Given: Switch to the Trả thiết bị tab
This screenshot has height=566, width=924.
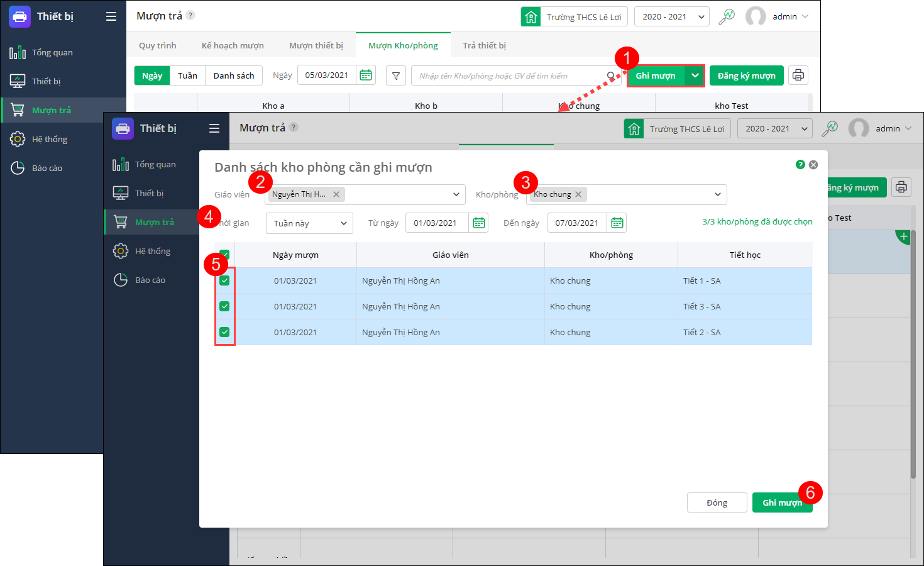Looking at the screenshot, I should click(x=484, y=45).
